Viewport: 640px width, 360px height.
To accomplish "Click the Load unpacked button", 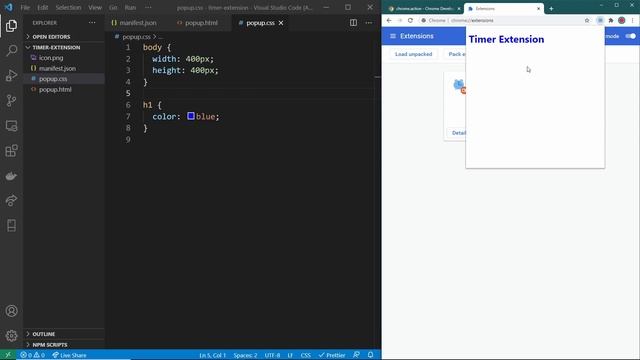I will pyautogui.click(x=413, y=54).
